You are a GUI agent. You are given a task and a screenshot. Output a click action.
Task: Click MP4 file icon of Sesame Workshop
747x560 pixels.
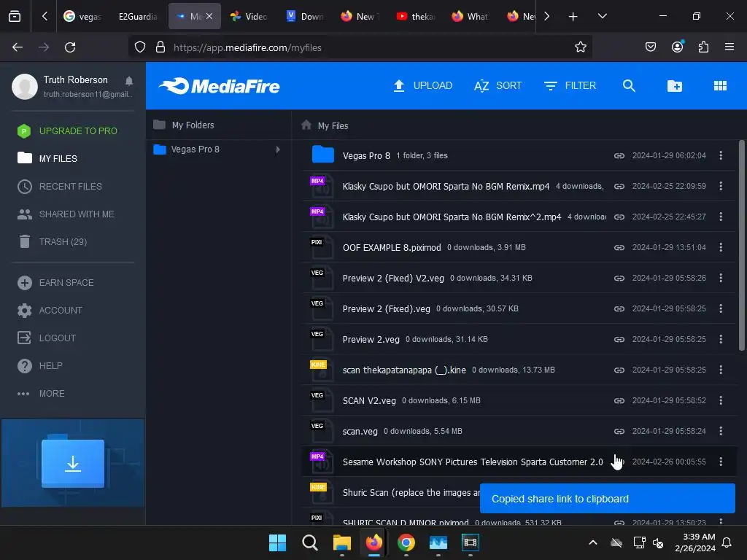(x=321, y=462)
